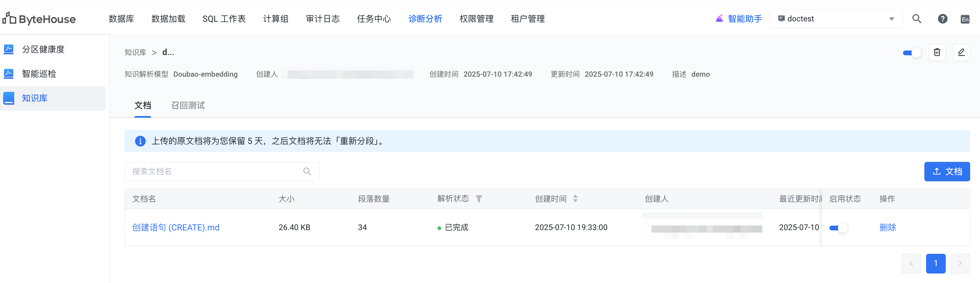This screenshot has height=283, width=980.
Task: Toggle the knowledge base enable switch
Action: [x=912, y=53]
